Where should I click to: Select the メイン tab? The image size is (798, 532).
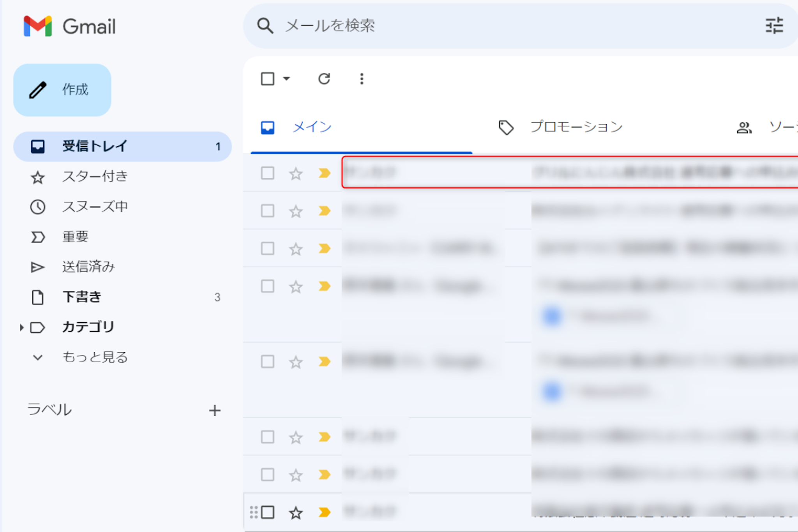311,127
